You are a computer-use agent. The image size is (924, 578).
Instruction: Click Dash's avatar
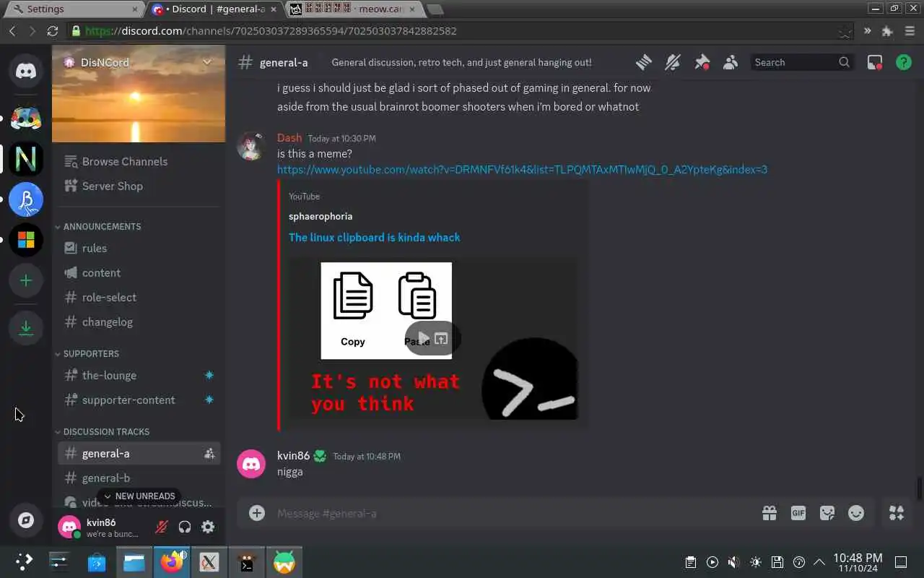click(251, 146)
